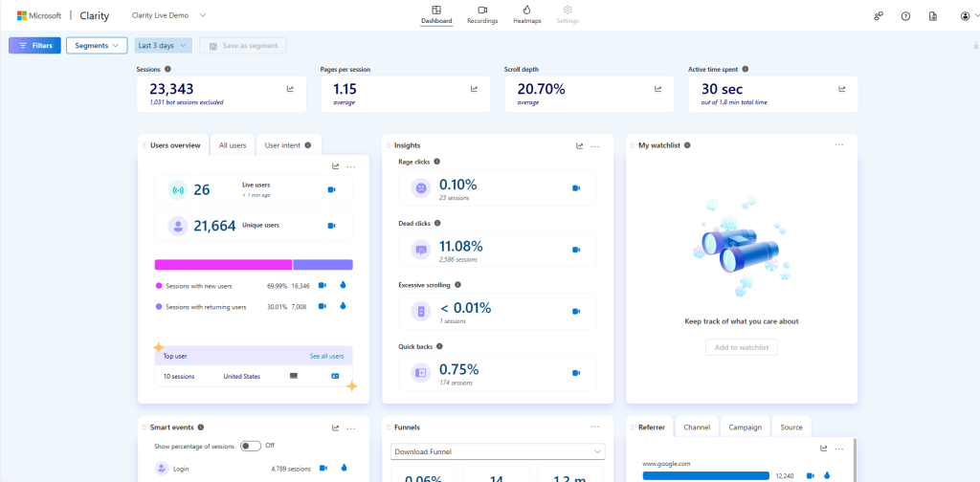Select the User intent tab

pyautogui.click(x=288, y=145)
